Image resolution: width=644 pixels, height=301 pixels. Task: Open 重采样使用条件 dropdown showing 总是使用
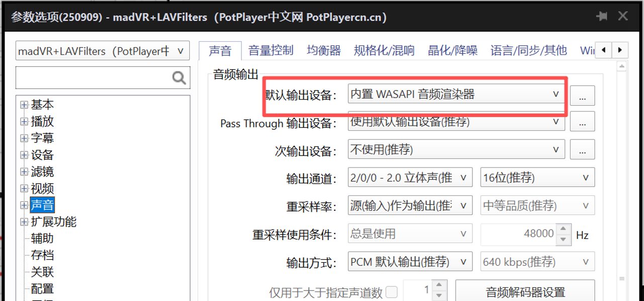(x=410, y=234)
